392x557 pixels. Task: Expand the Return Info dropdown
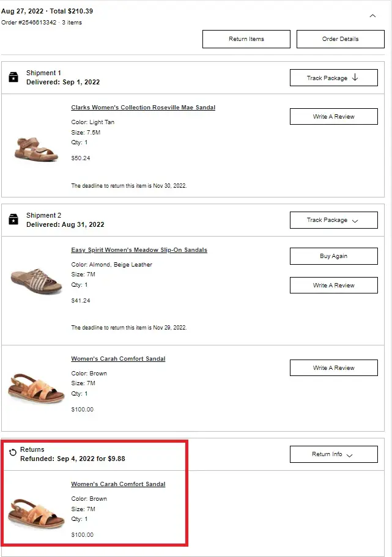(x=333, y=454)
